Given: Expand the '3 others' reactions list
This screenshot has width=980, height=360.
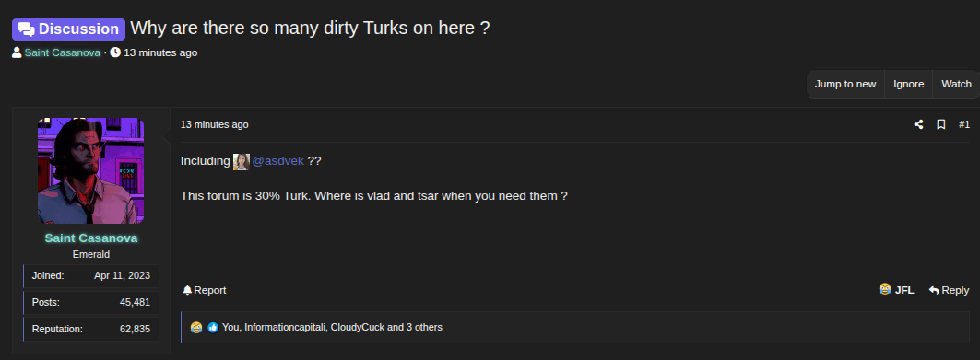Looking at the screenshot, I should coord(422,327).
